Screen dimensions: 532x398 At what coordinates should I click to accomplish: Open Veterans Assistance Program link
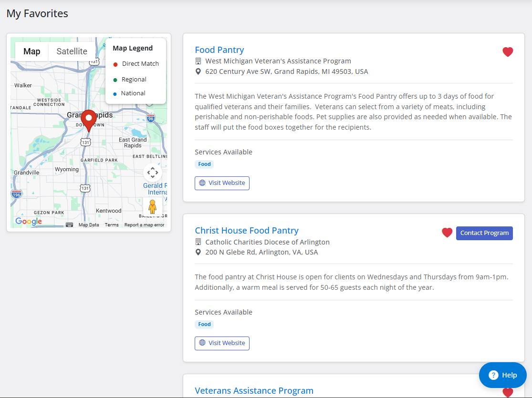point(254,390)
